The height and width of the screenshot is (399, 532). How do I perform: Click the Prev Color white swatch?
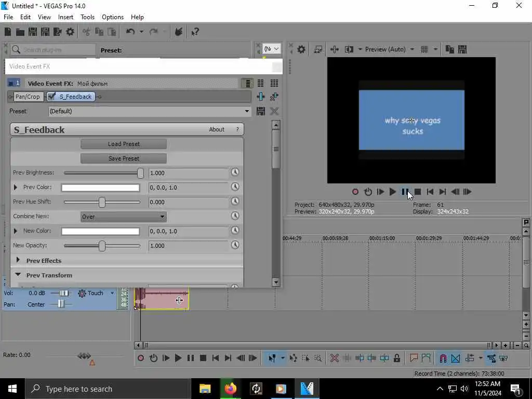coord(100,188)
